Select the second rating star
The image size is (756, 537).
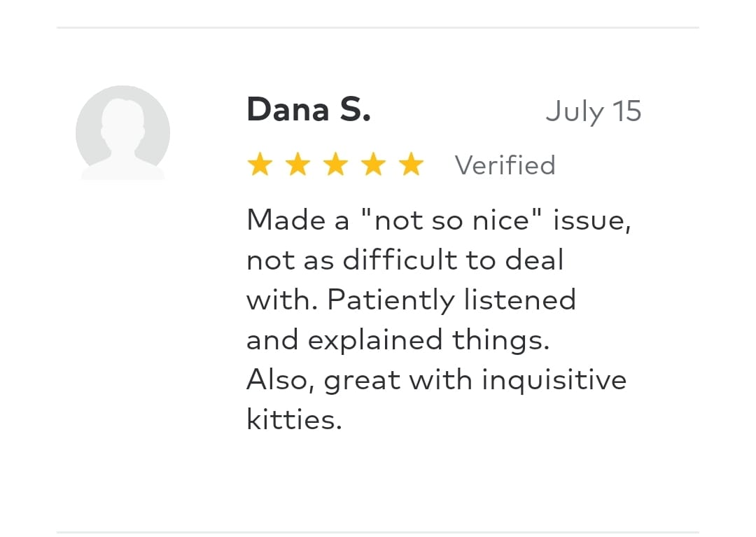click(x=297, y=165)
